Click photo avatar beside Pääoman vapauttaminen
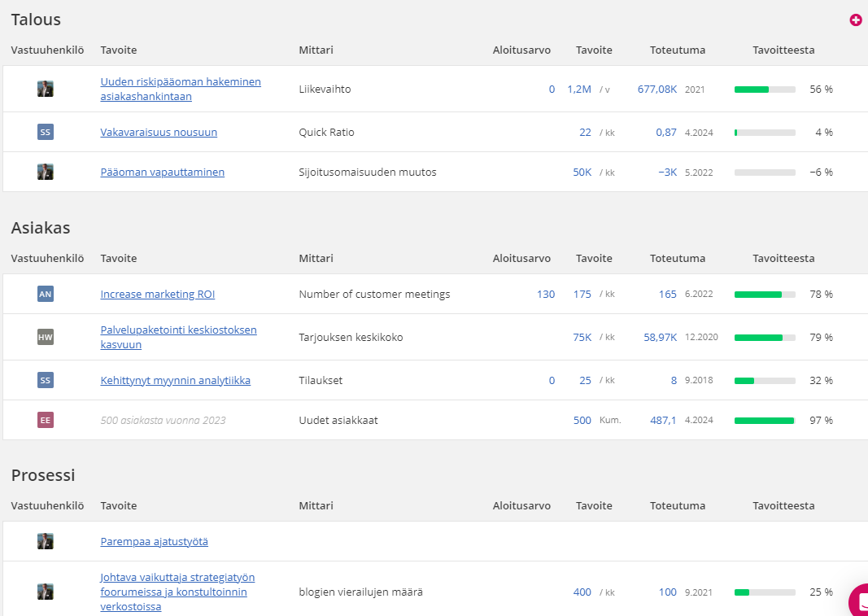 [46, 172]
